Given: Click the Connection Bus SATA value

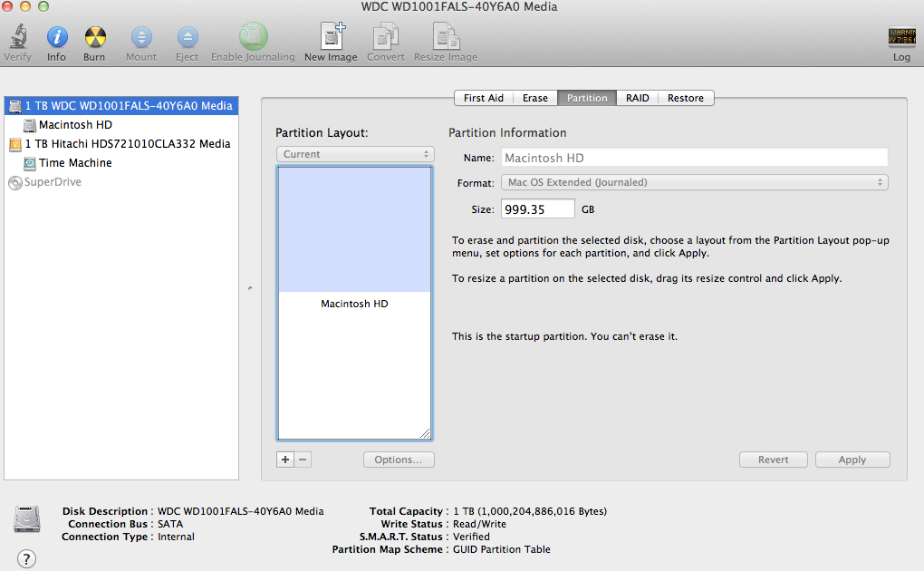Looking at the screenshot, I should click(x=170, y=524).
